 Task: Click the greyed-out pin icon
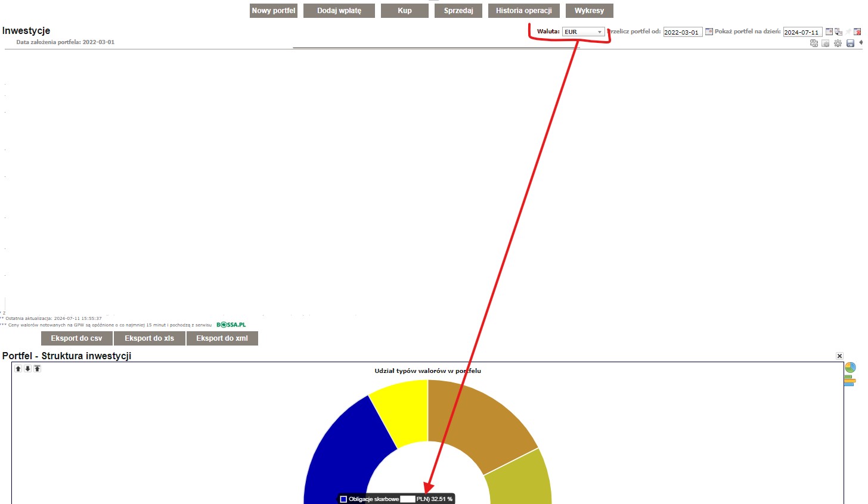(848, 32)
